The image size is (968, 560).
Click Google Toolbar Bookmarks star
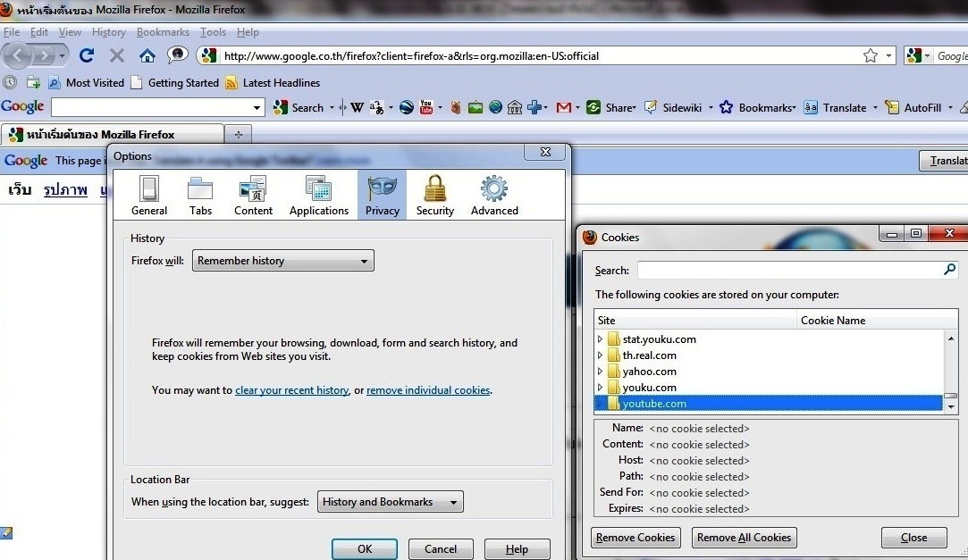tap(726, 107)
